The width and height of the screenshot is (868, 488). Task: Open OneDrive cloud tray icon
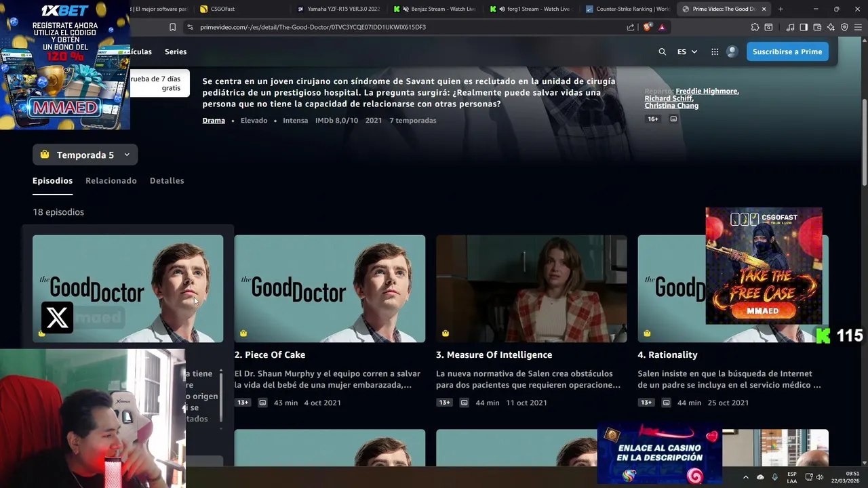tap(760, 477)
